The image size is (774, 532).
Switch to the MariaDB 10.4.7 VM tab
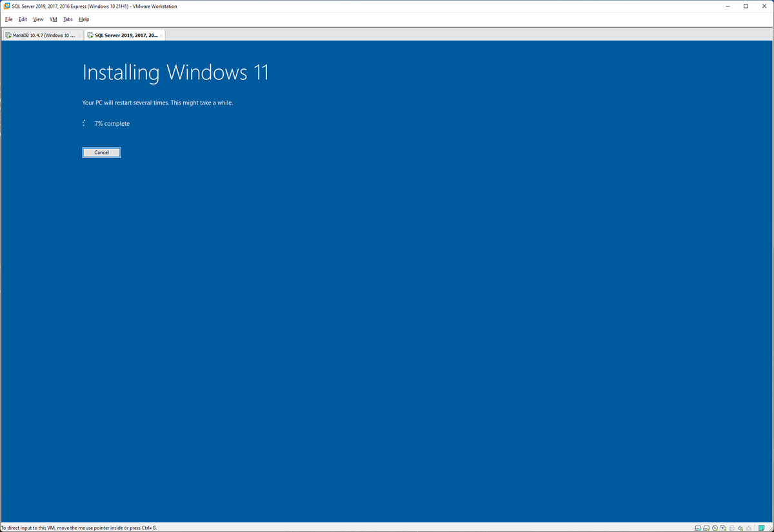(43, 35)
